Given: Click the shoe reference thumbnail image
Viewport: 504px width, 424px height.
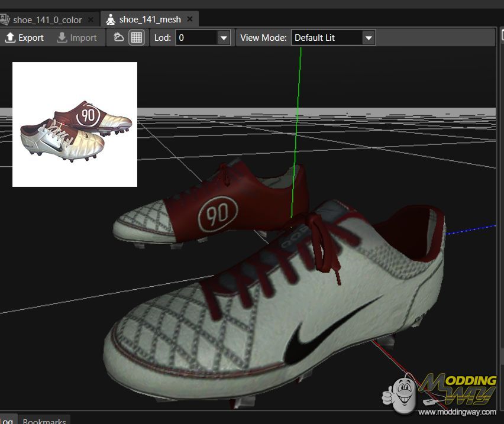Looking at the screenshot, I should coord(75,124).
